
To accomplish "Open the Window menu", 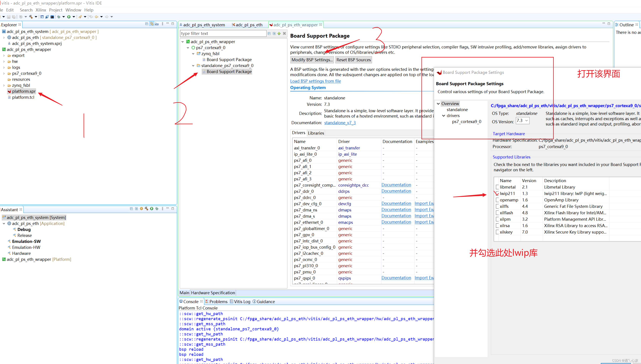I will click(x=73, y=10).
